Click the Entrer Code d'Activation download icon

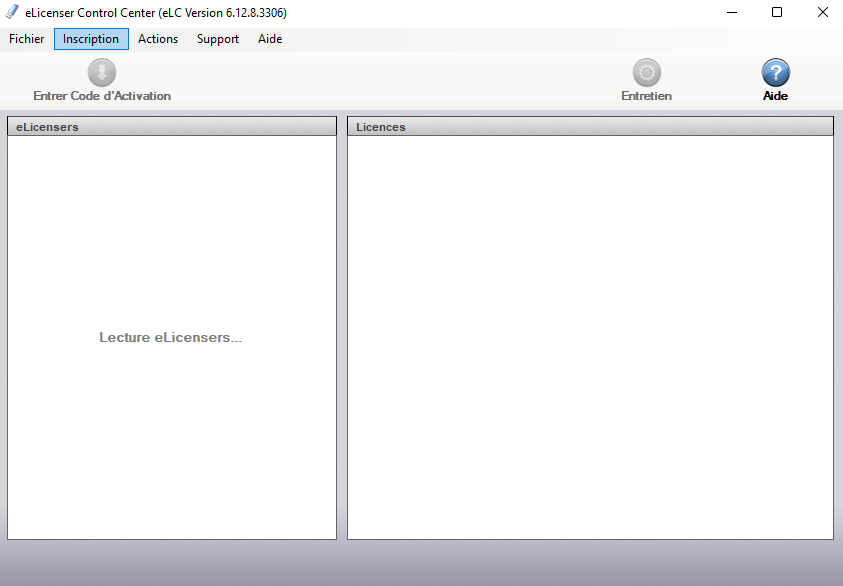pos(102,73)
